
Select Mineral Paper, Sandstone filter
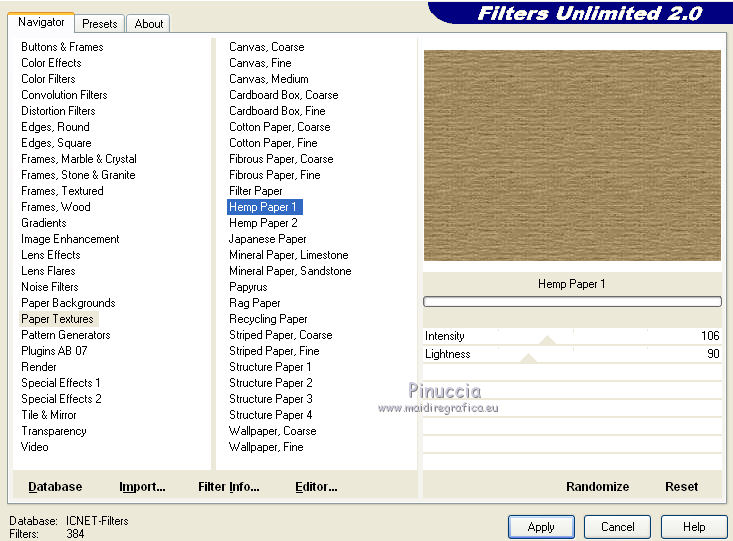[290, 271]
